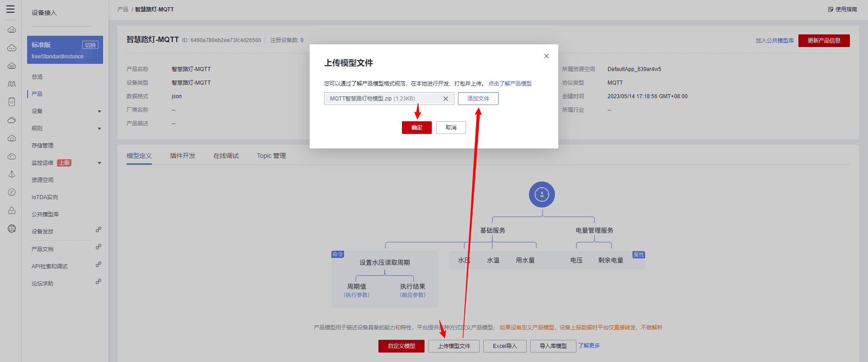Open the hamburger menu icon
The image size is (868, 362).
(x=10, y=9)
